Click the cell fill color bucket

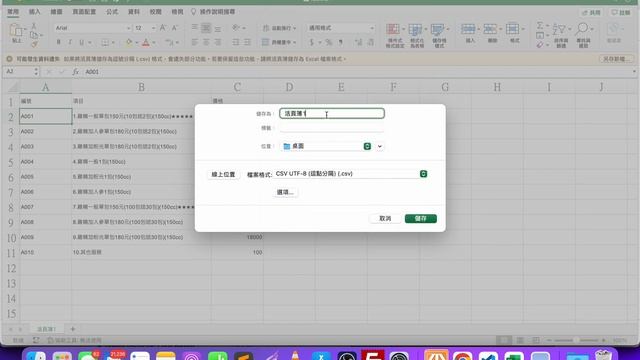[129, 42]
